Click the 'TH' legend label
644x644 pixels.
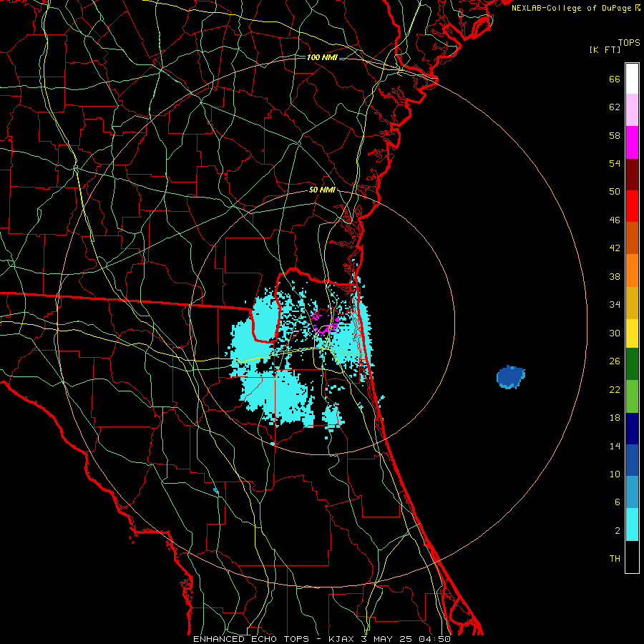(x=615, y=559)
